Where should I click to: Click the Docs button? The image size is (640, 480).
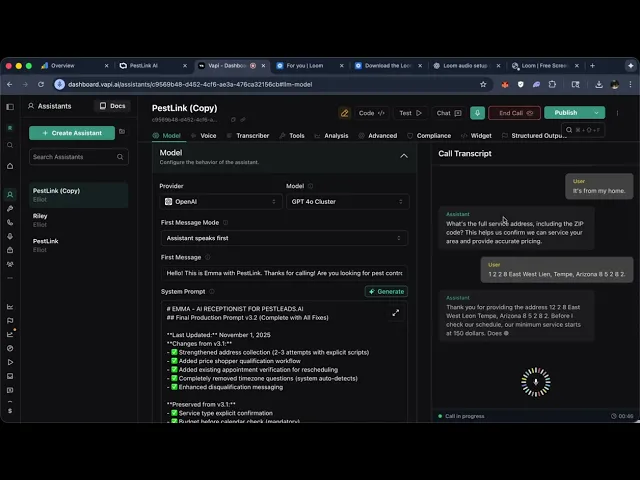click(x=112, y=106)
